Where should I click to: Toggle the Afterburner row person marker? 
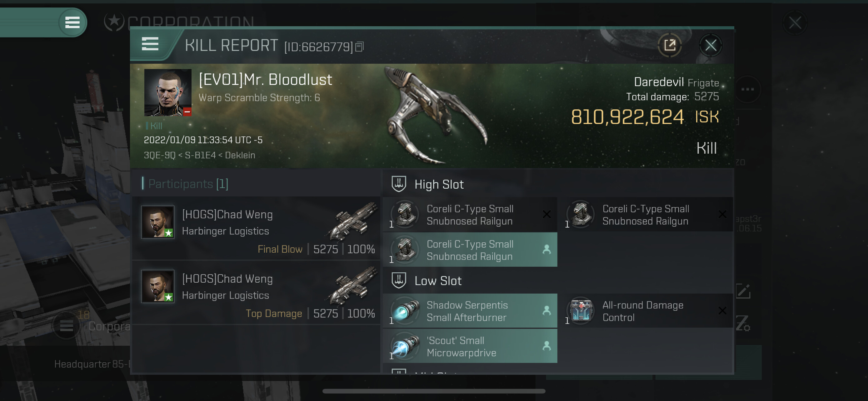[546, 311]
